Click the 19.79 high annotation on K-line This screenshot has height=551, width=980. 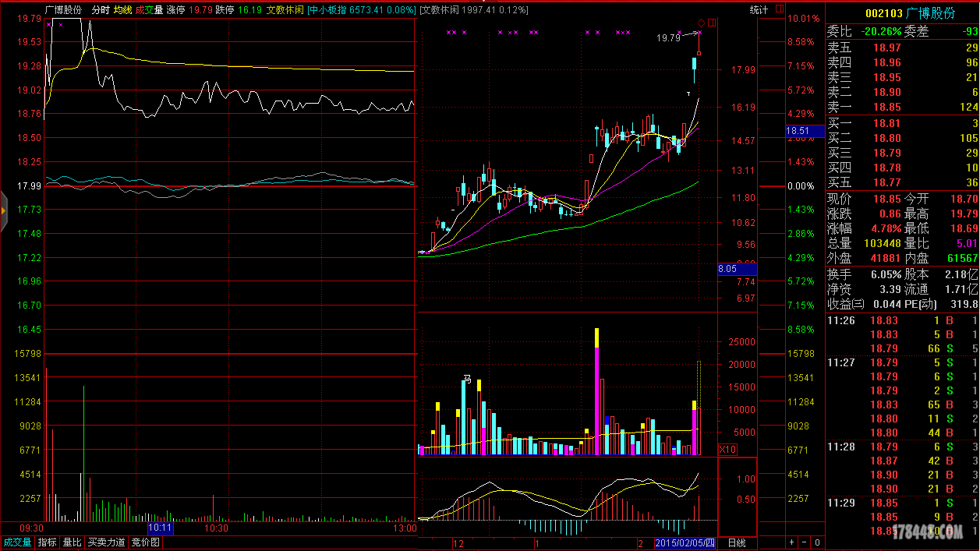click(x=669, y=37)
